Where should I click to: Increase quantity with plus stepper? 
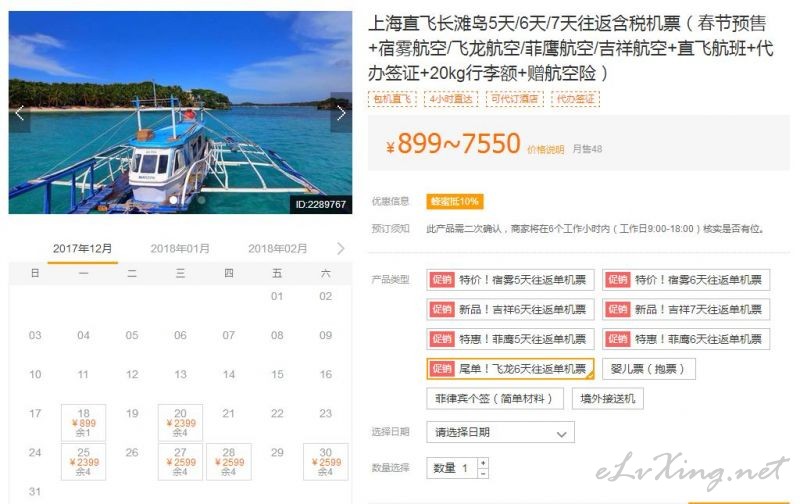click(x=483, y=463)
